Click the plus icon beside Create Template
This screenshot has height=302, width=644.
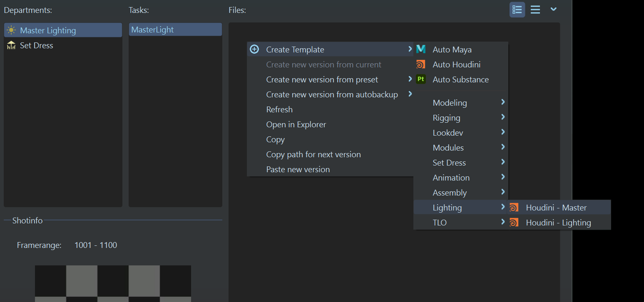[x=254, y=50]
